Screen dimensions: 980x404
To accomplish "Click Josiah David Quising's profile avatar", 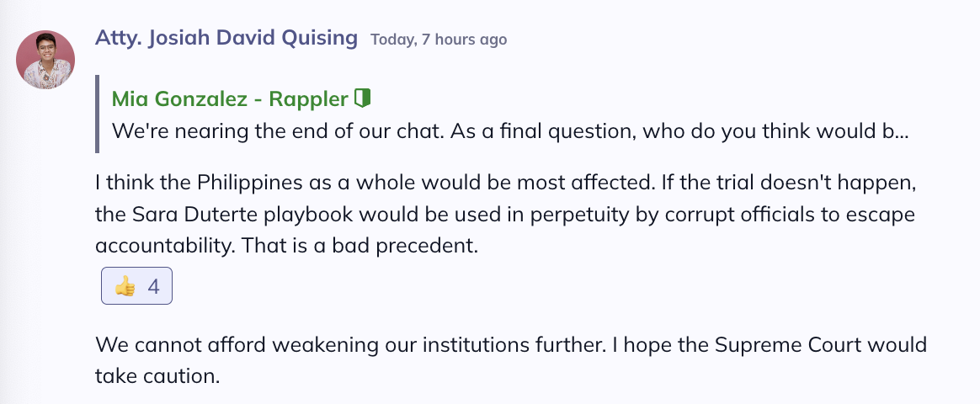I will [45, 59].
